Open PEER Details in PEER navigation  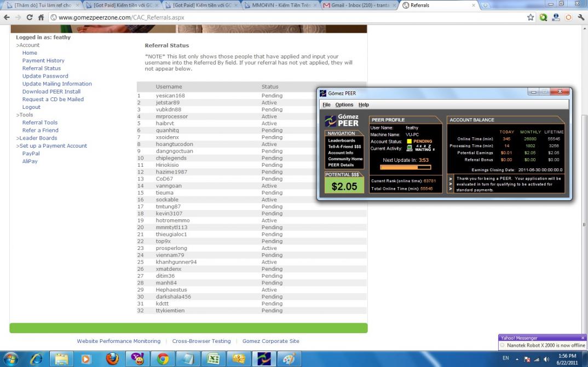[341, 165]
